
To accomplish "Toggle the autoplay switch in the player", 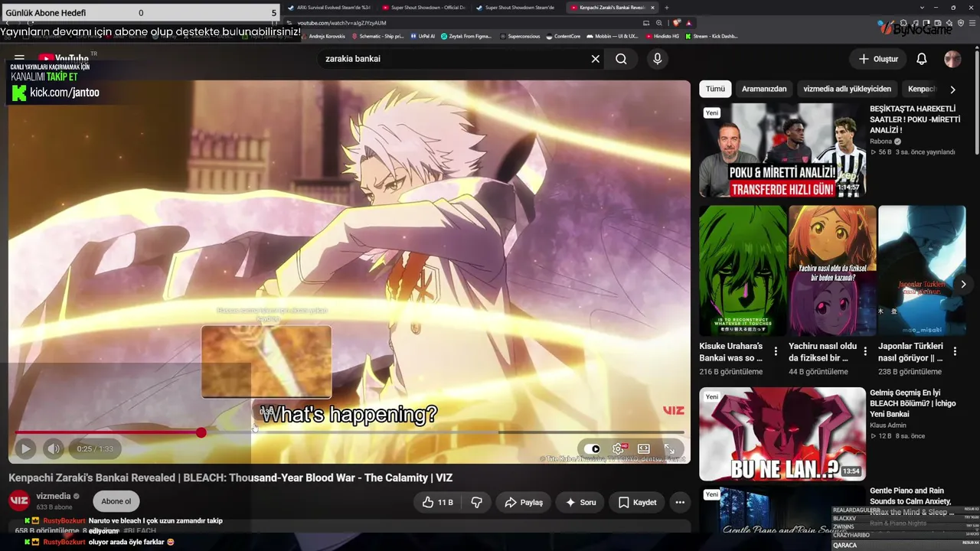I will pos(593,449).
